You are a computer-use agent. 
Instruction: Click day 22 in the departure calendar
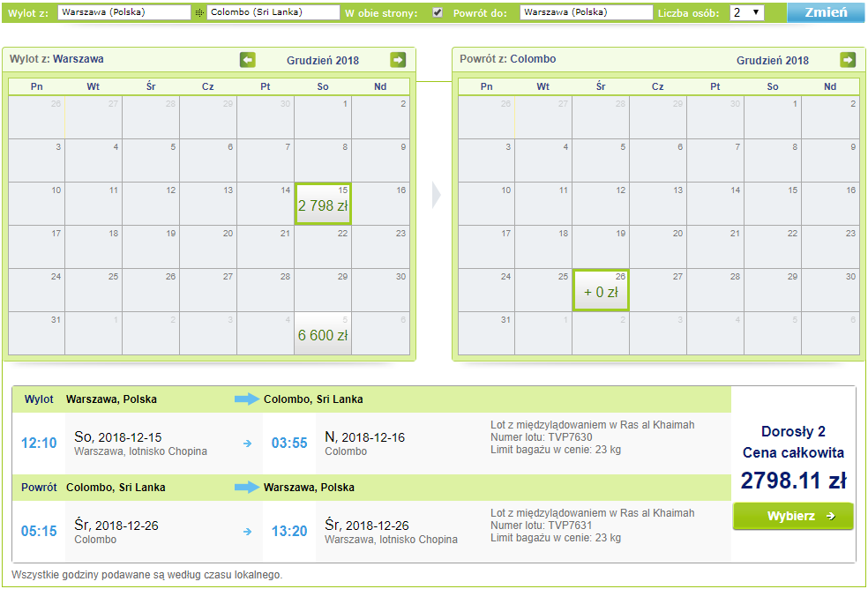(x=323, y=247)
